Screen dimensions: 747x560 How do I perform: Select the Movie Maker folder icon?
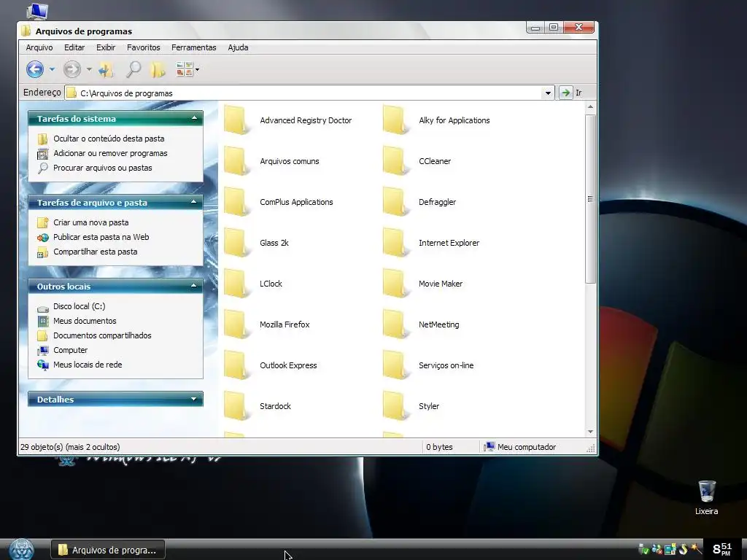click(x=395, y=284)
